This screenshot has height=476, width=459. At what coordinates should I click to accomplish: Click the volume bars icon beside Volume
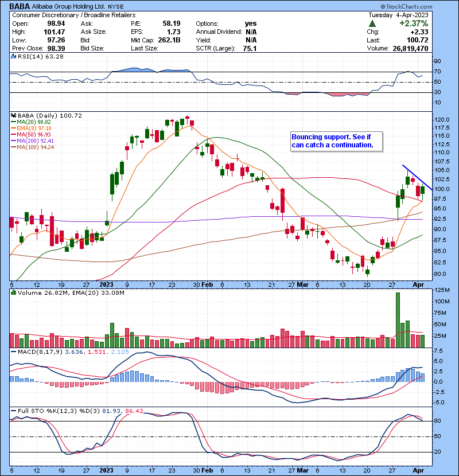pyautogui.click(x=13, y=292)
